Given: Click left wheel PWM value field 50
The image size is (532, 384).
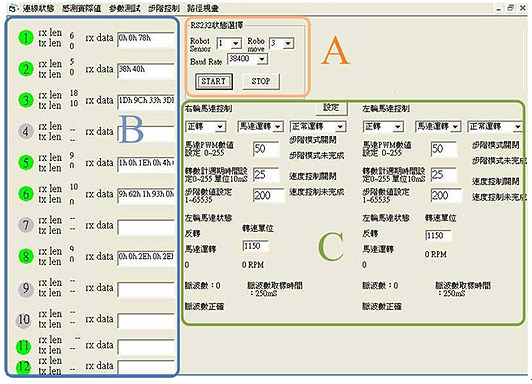Looking at the screenshot, I should (x=444, y=149).
